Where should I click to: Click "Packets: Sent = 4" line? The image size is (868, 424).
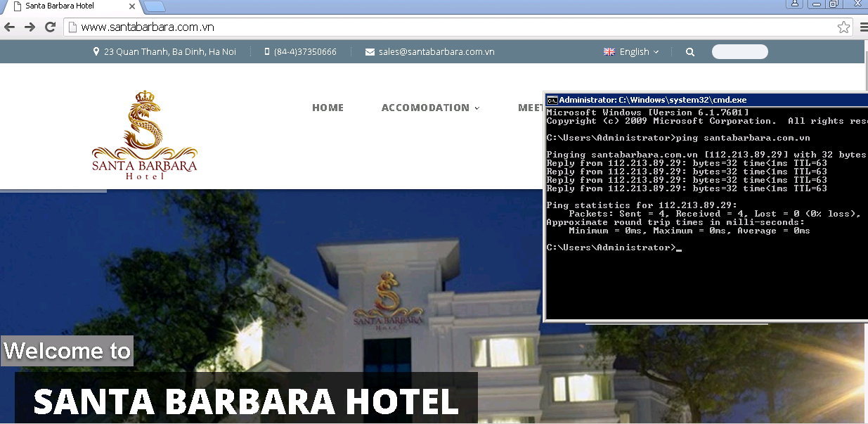pyautogui.click(x=715, y=214)
